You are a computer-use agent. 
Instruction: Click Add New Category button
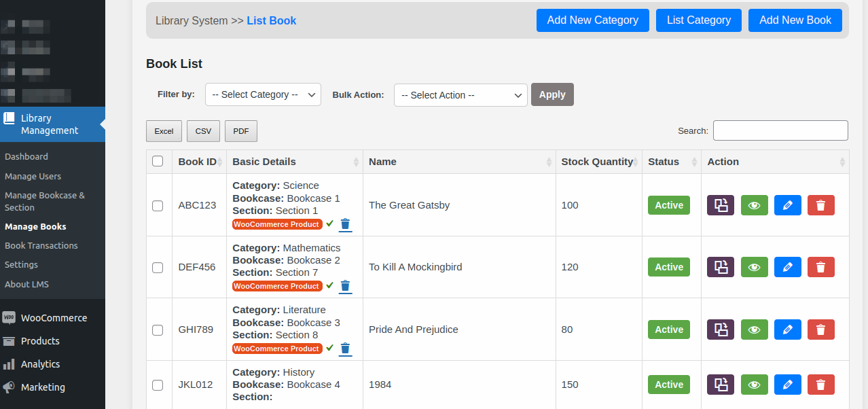point(593,20)
